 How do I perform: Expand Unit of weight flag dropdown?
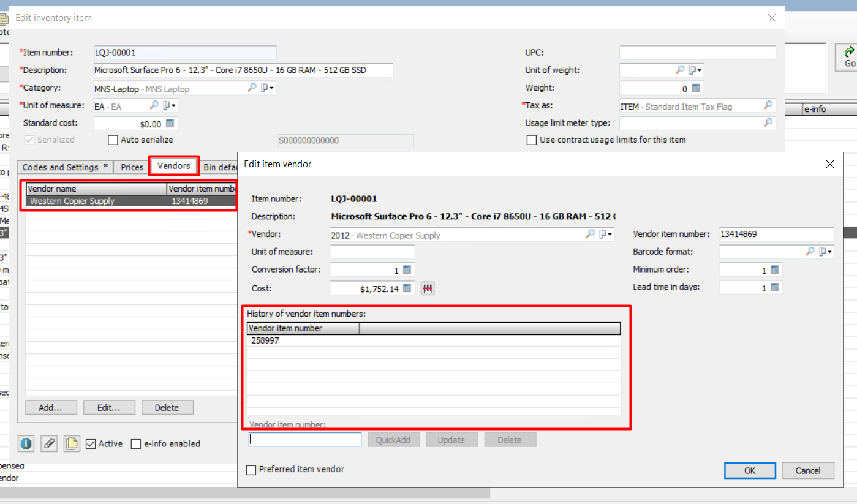(x=695, y=70)
